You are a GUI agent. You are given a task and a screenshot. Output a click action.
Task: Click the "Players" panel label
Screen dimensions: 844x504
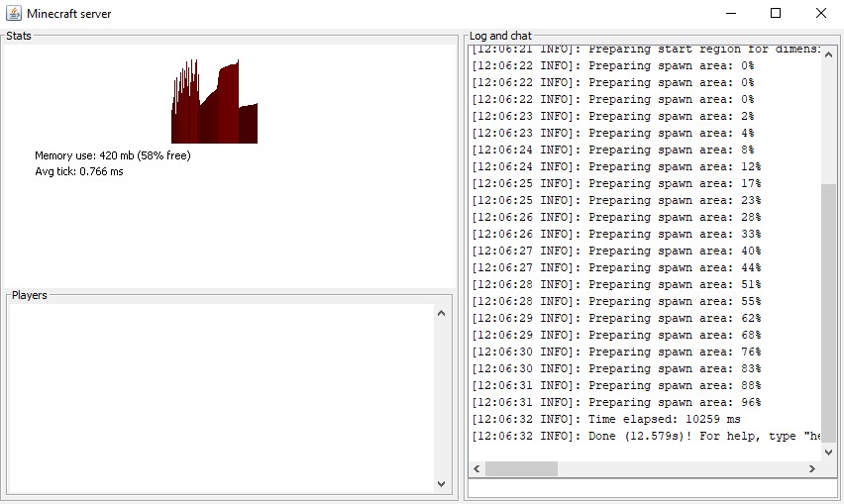(x=30, y=295)
